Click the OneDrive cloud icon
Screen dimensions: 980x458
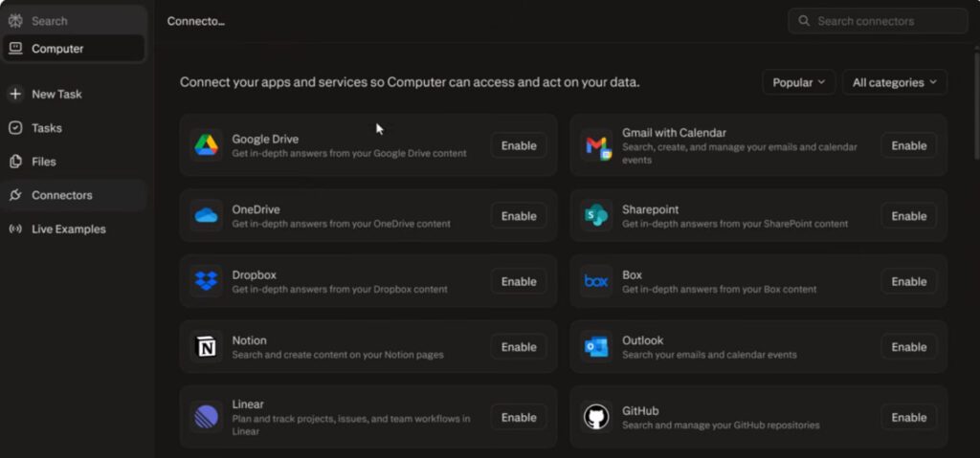click(x=206, y=216)
